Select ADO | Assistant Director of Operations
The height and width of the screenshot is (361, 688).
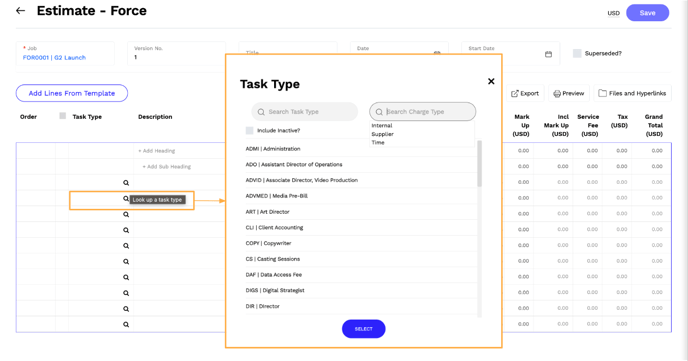pos(361,164)
